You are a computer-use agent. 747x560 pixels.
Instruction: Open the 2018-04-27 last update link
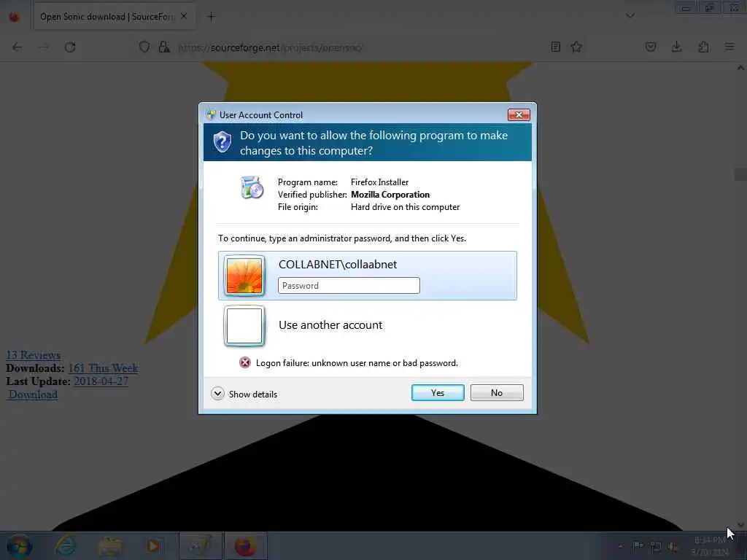[x=101, y=381]
